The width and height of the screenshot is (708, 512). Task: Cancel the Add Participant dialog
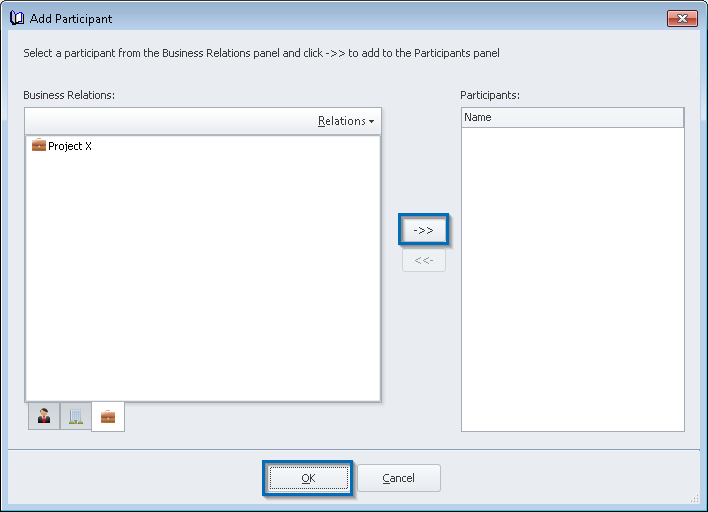point(399,478)
